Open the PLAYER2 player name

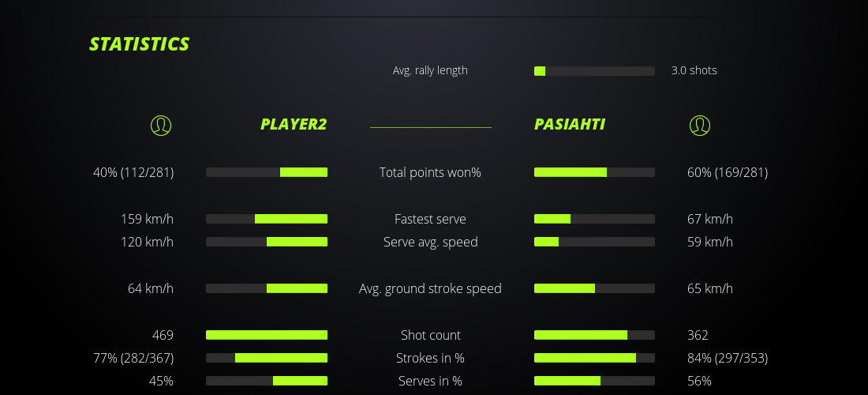click(294, 124)
